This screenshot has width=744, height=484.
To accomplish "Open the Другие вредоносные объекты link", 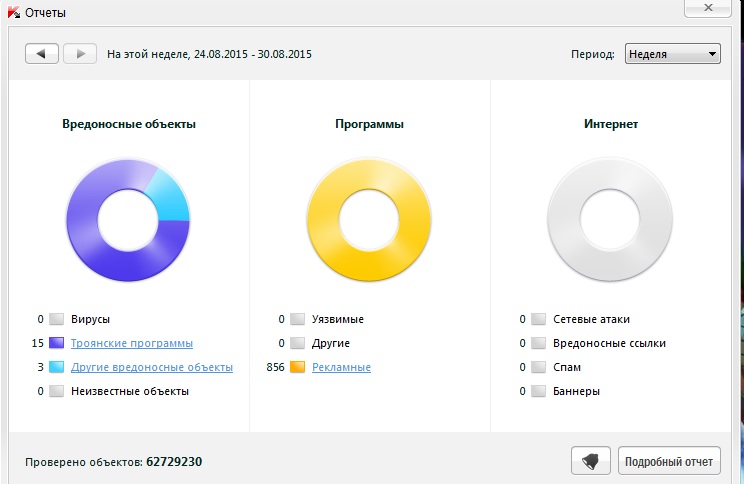I will 151,367.
